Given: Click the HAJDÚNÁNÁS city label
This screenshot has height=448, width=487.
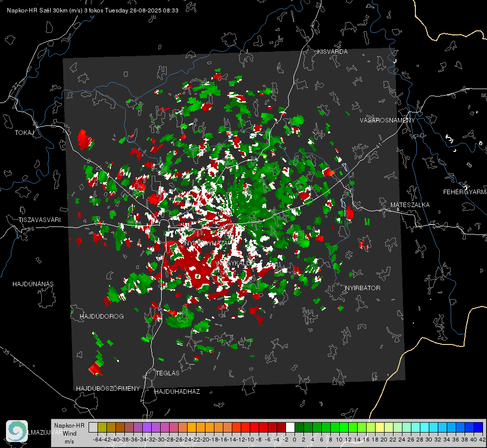Looking at the screenshot, I should pos(33,284).
